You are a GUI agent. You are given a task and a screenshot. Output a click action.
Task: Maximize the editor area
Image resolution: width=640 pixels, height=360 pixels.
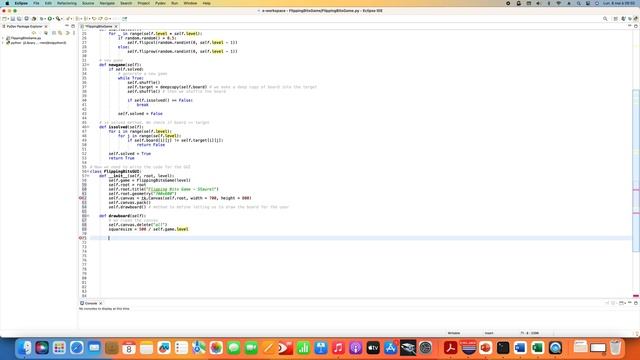(636, 27)
